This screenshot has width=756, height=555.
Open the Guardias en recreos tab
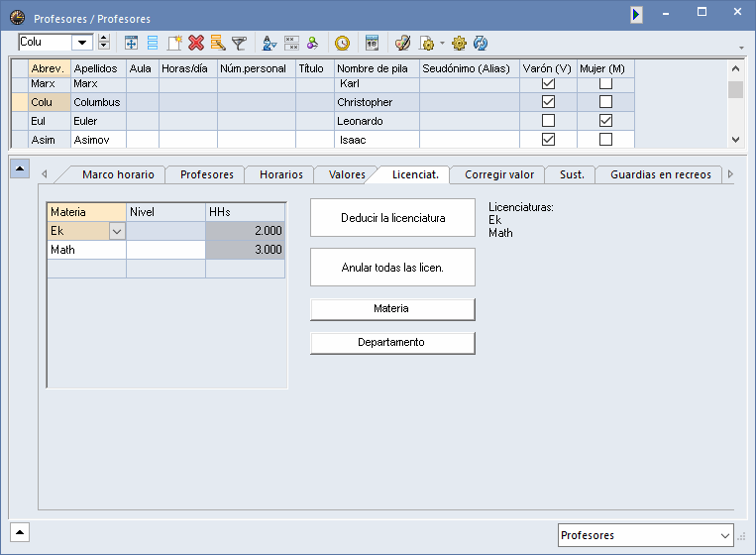point(661,174)
